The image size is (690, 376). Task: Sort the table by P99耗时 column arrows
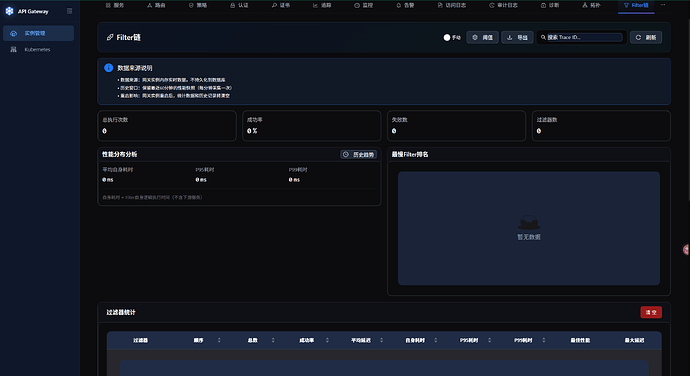click(x=543, y=340)
